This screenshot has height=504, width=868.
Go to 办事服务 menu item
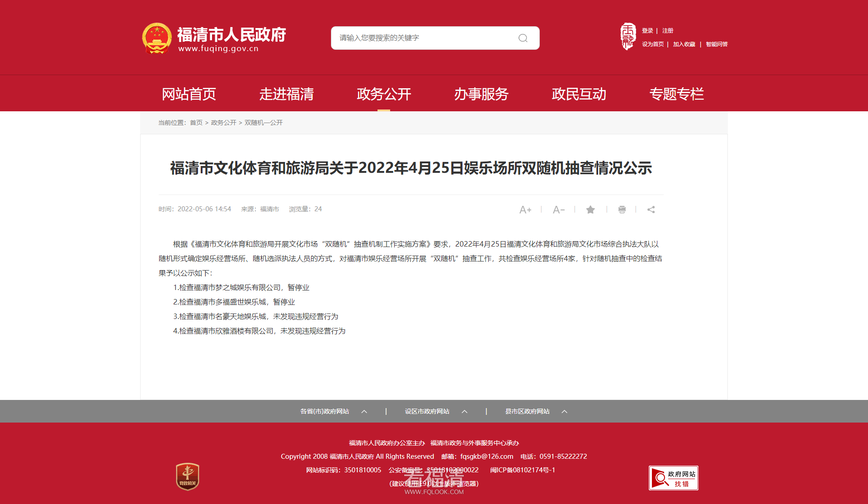coord(481,94)
